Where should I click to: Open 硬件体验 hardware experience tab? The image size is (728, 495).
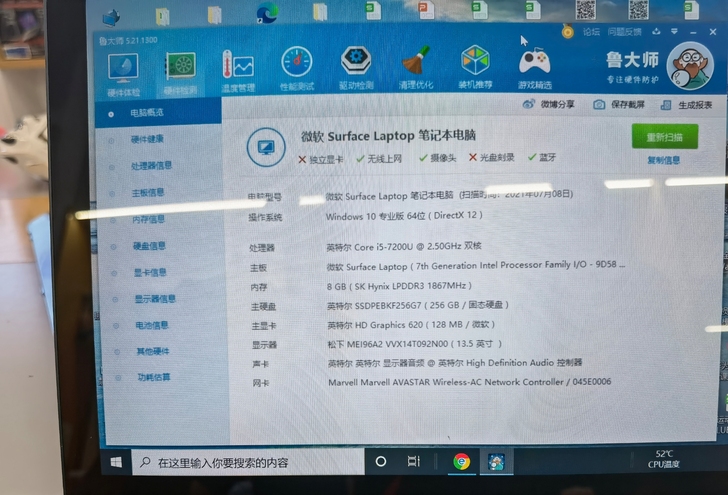pyautogui.click(x=123, y=74)
